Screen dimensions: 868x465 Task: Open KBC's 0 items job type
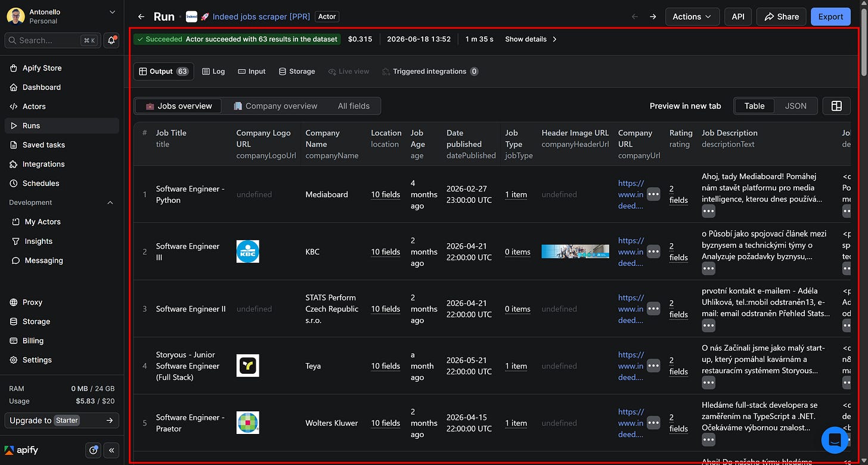click(x=517, y=252)
